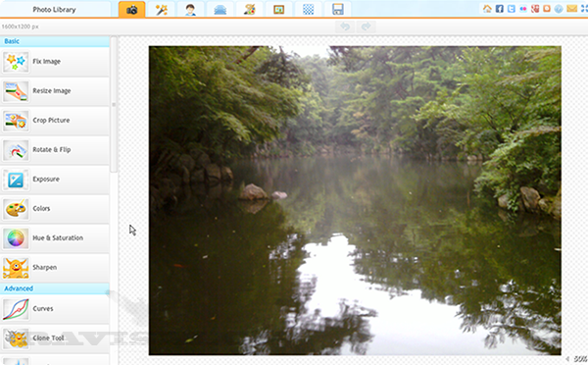Click the fullscreen arrows icon
Viewport: 588px width, 365px height.
[584, 9]
